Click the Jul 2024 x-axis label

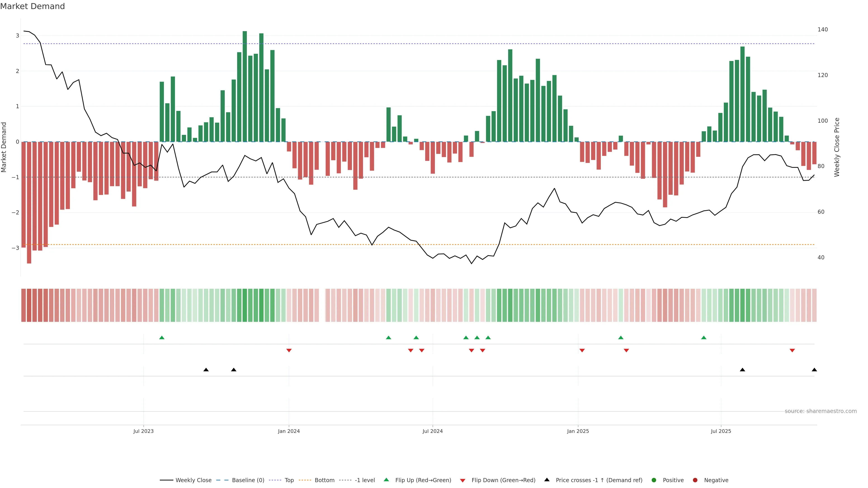tap(432, 431)
